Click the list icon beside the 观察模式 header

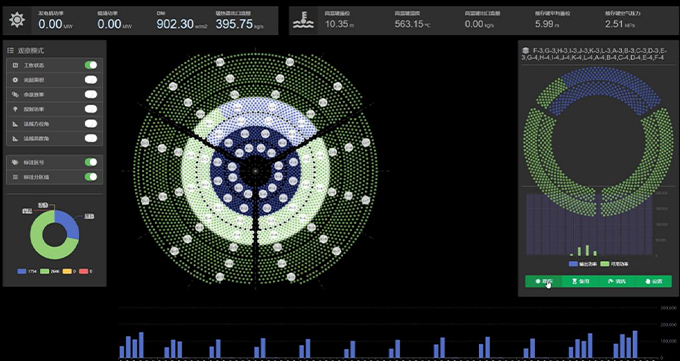click(x=10, y=50)
